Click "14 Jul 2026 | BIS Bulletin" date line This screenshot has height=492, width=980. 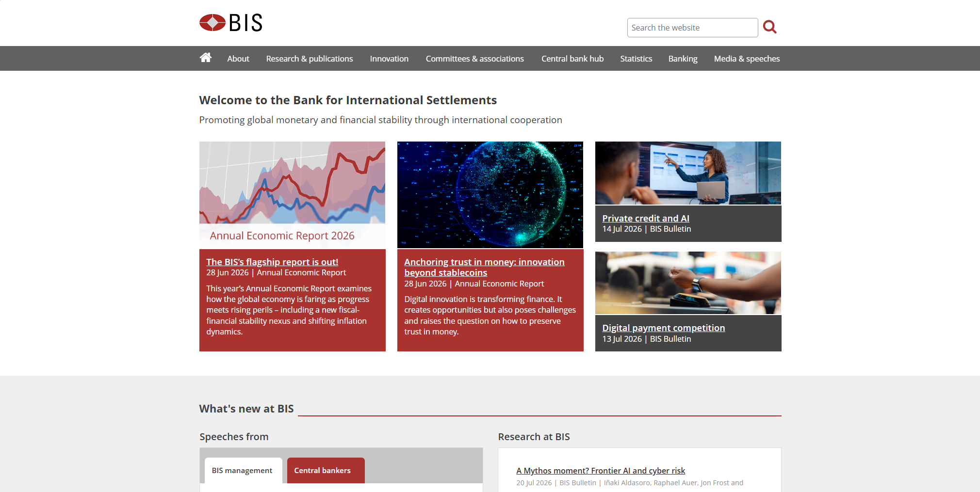647,229
